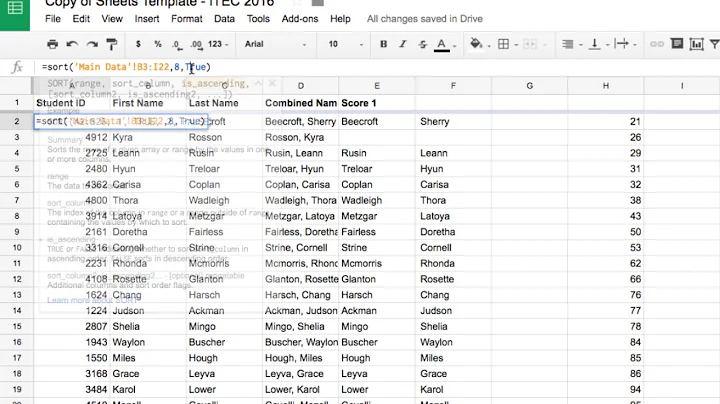The width and height of the screenshot is (720, 404).
Task: Format as currency with the dollar icon
Action: (138, 44)
